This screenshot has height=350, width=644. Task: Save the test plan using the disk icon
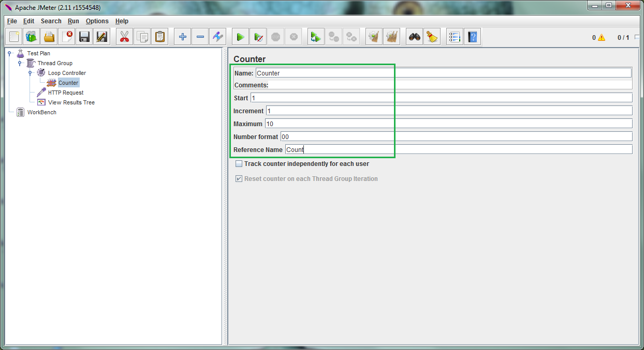[x=84, y=36]
